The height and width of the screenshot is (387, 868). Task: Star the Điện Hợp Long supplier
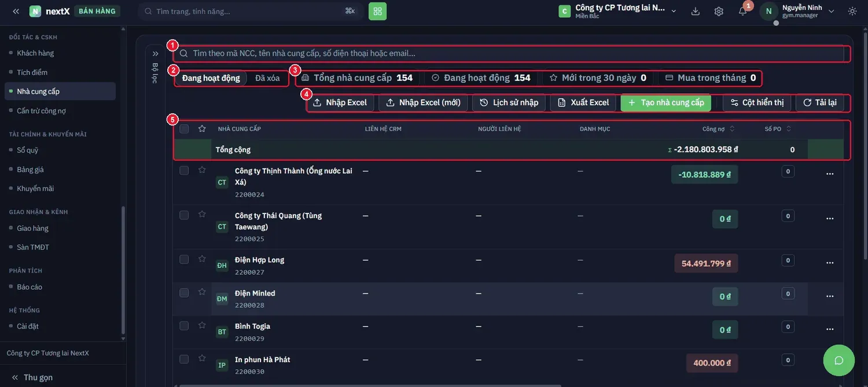pos(202,259)
